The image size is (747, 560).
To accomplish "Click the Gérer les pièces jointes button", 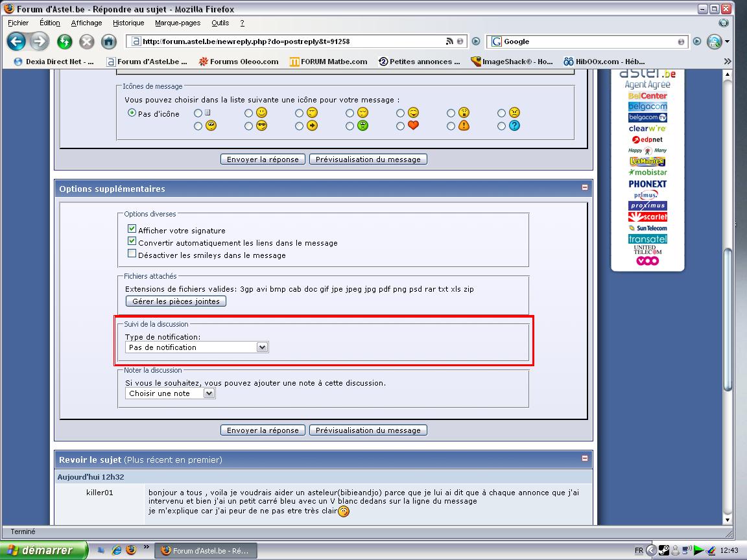I will pos(176,301).
